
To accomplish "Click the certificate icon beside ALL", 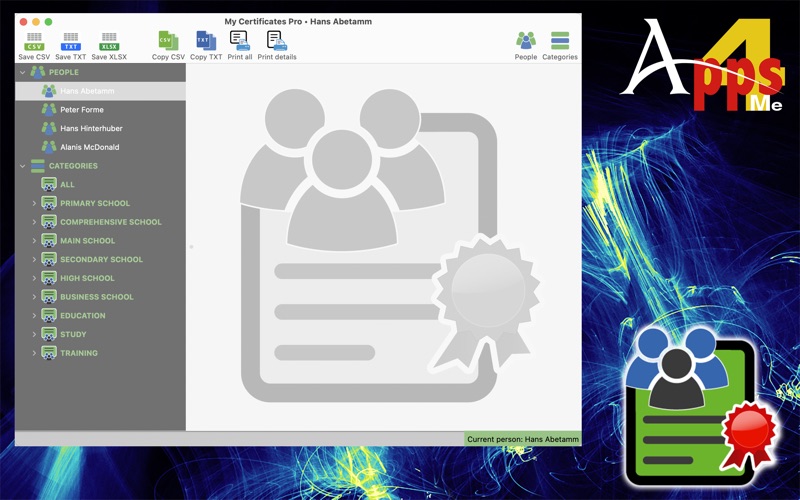I will click(x=49, y=184).
